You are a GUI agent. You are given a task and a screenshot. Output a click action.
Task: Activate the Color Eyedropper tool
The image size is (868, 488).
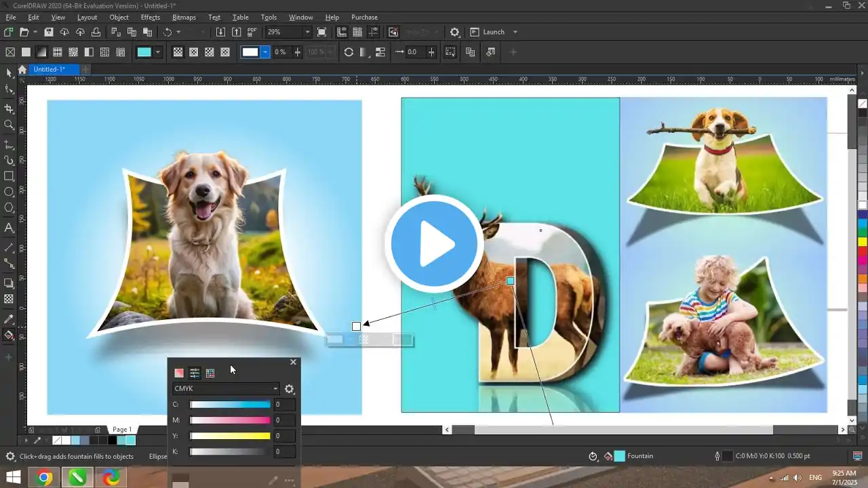pyautogui.click(x=9, y=319)
